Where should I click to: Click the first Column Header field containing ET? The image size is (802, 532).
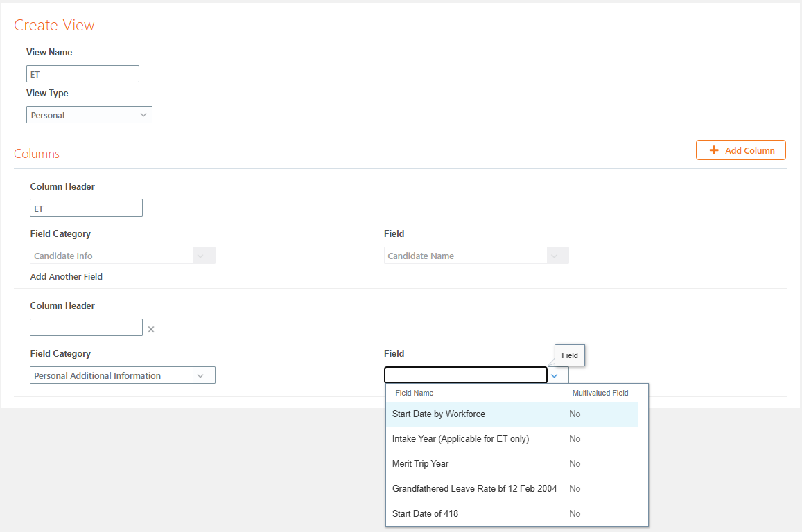click(x=86, y=208)
